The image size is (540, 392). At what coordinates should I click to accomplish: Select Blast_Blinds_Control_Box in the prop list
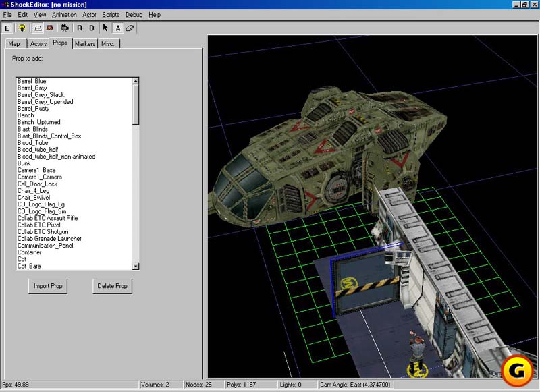[x=49, y=136]
